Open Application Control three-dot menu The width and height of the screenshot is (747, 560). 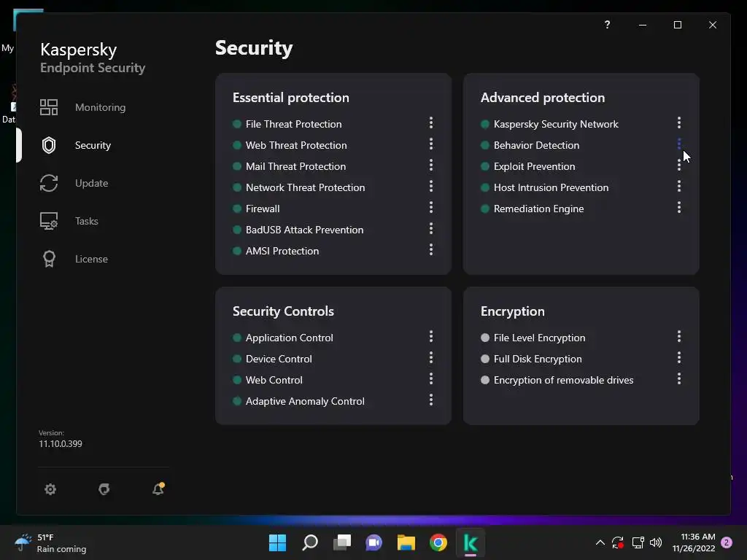(431, 337)
